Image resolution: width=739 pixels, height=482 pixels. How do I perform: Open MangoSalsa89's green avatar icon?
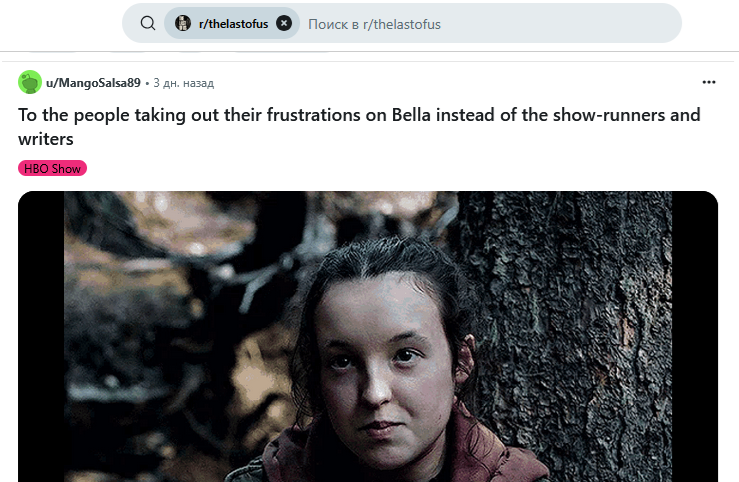(x=30, y=82)
